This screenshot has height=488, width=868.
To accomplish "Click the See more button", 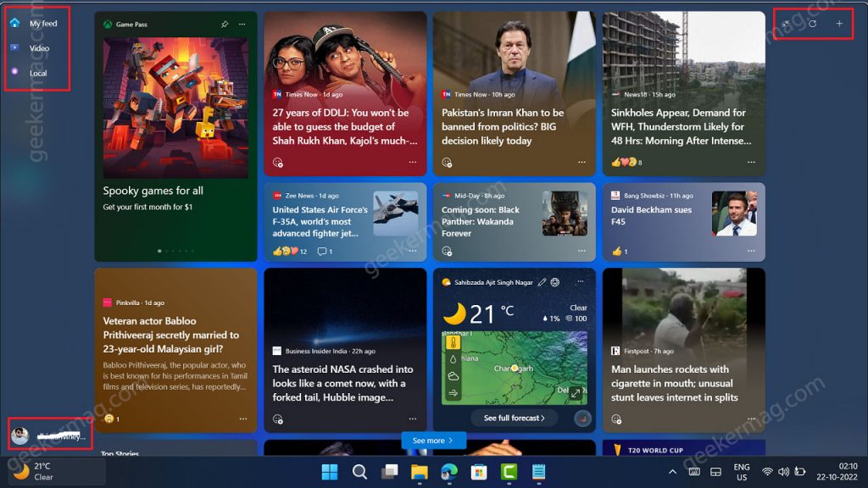I will 433,441.
